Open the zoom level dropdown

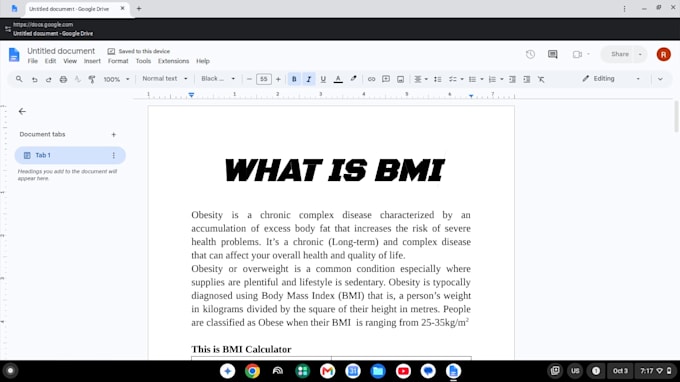click(x=116, y=79)
